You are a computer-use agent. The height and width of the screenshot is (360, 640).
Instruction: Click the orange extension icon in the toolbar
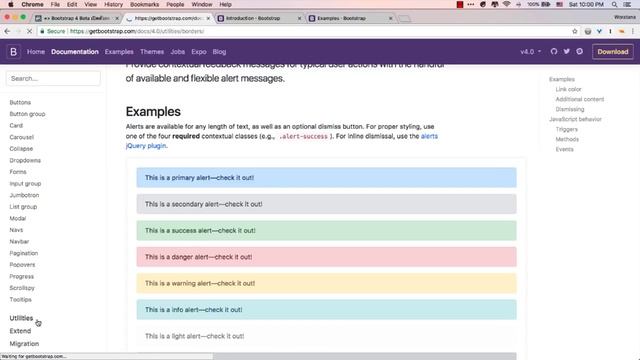[622, 31]
